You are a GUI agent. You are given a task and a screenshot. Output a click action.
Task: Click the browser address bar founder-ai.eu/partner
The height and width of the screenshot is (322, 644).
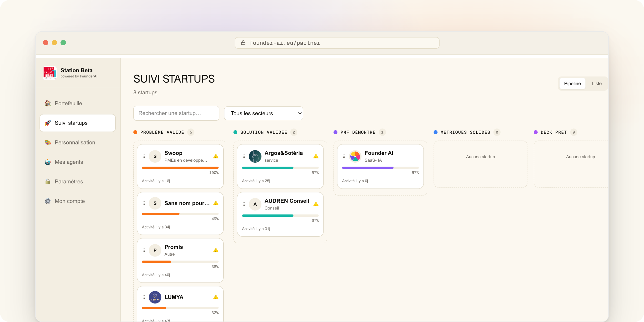[x=337, y=43]
